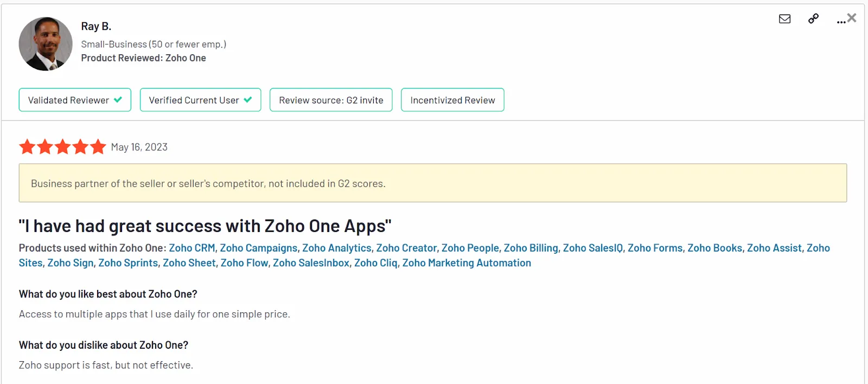Open the Zoho Sign link
The image size is (868, 384).
point(71,263)
